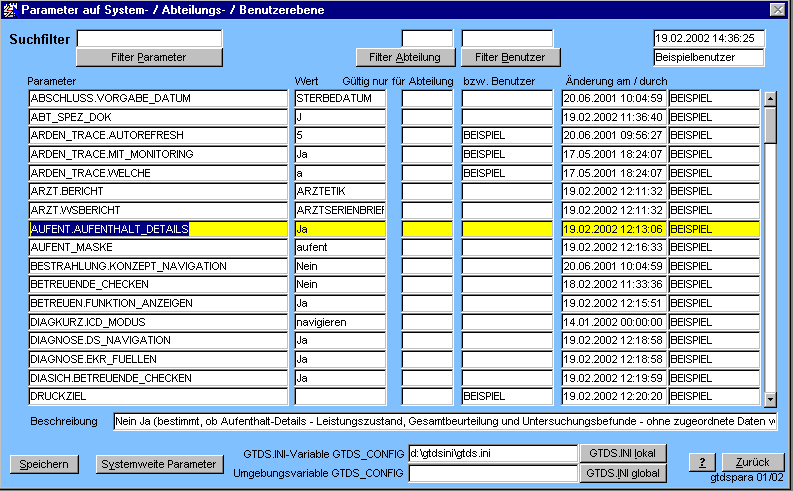Click the Suchfilter parameter input field

149,38
